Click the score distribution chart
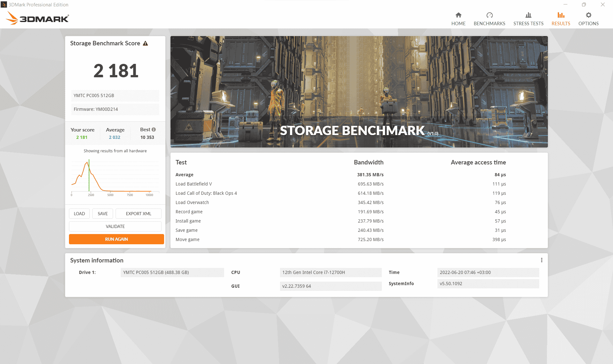Viewport: 613px width, 364px height. click(x=115, y=177)
